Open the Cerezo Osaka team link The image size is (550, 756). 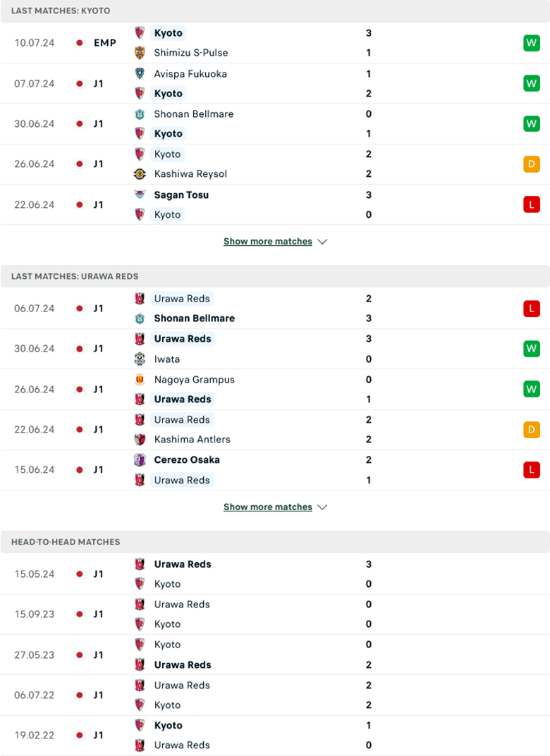pos(186,459)
